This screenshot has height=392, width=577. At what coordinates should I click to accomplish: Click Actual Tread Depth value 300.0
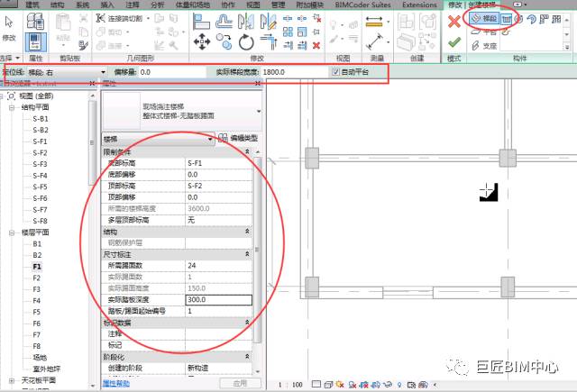pyautogui.click(x=218, y=300)
